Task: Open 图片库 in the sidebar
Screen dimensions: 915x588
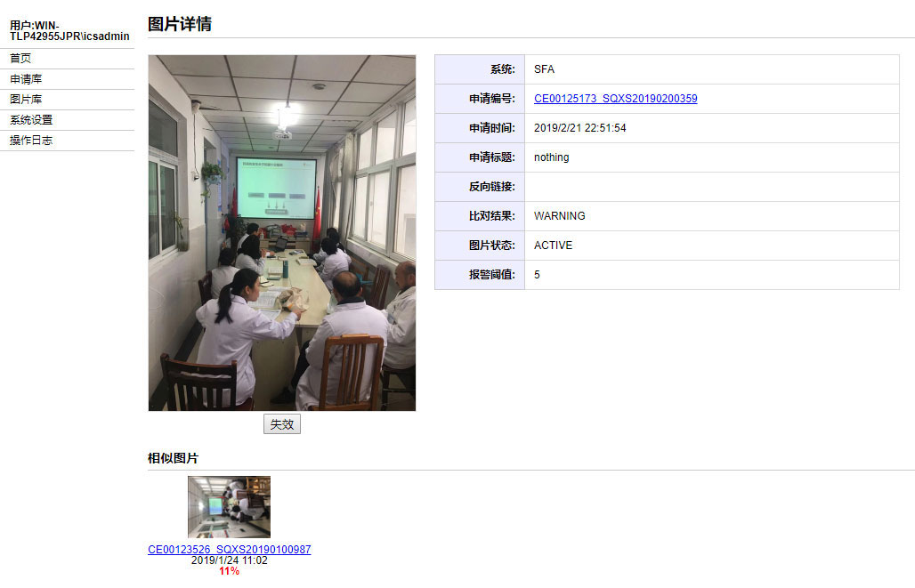Action: click(x=26, y=99)
